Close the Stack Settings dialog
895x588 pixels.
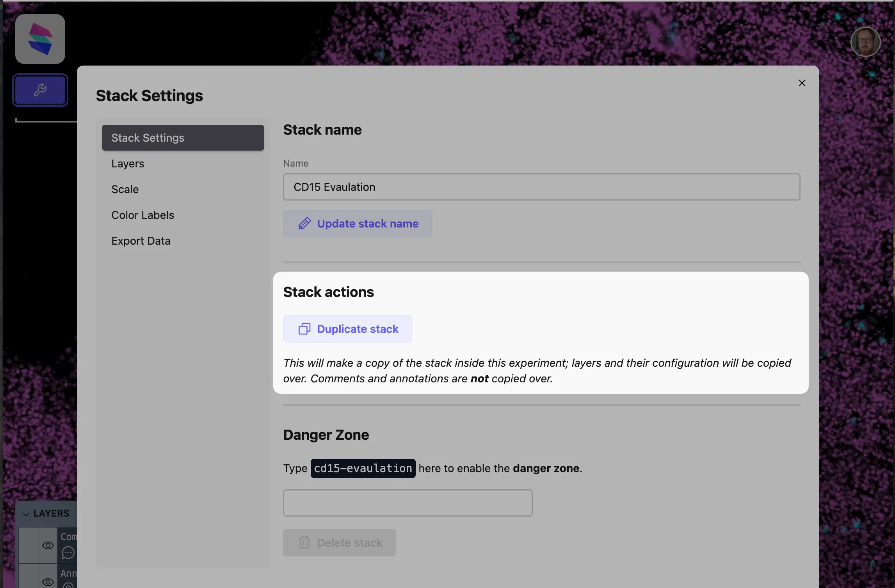pos(802,83)
